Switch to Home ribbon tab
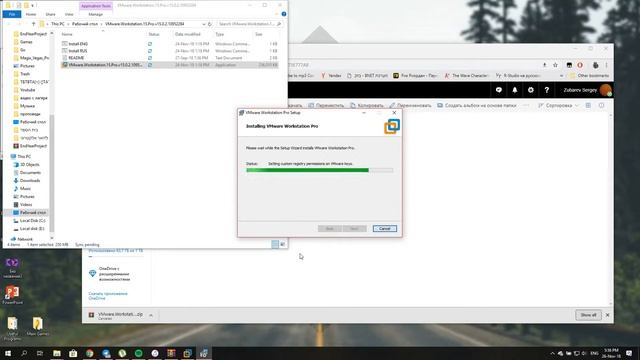The width and height of the screenshot is (640, 360). (x=31, y=14)
